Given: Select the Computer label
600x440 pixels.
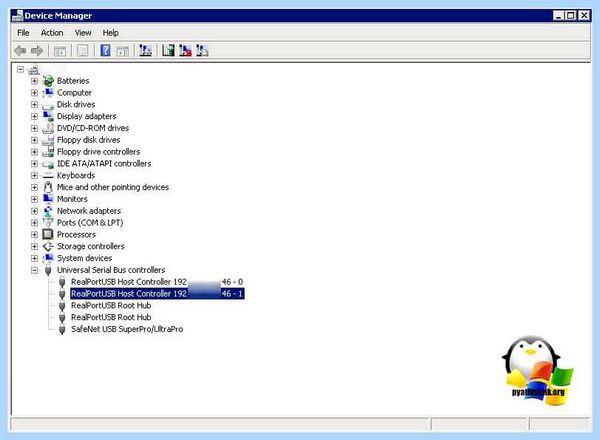Looking at the screenshot, I should pos(74,93).
